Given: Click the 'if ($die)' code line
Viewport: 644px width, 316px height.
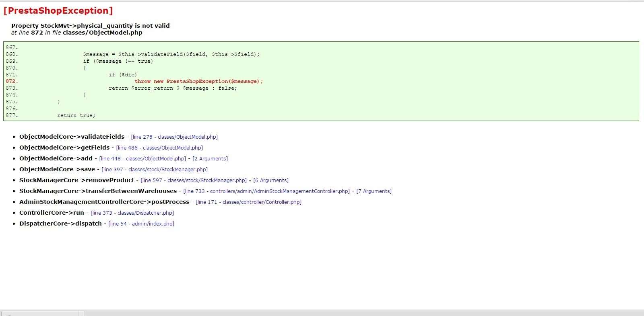Looking at the screenshot, I should (123, 75).
